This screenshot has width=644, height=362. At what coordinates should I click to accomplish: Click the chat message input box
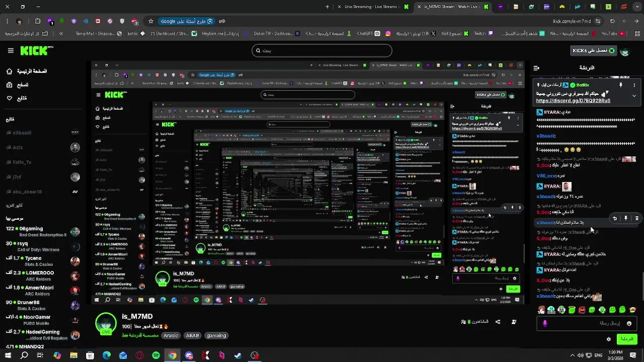[x=587, y=323]
